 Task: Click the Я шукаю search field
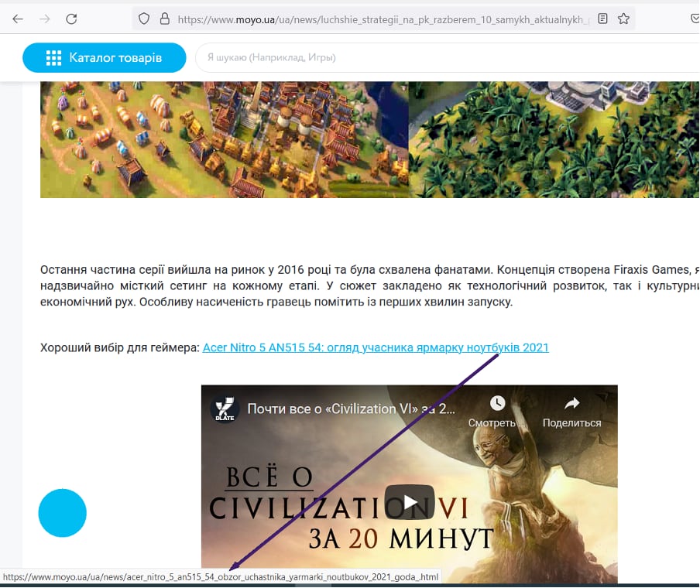click(448, 57)
